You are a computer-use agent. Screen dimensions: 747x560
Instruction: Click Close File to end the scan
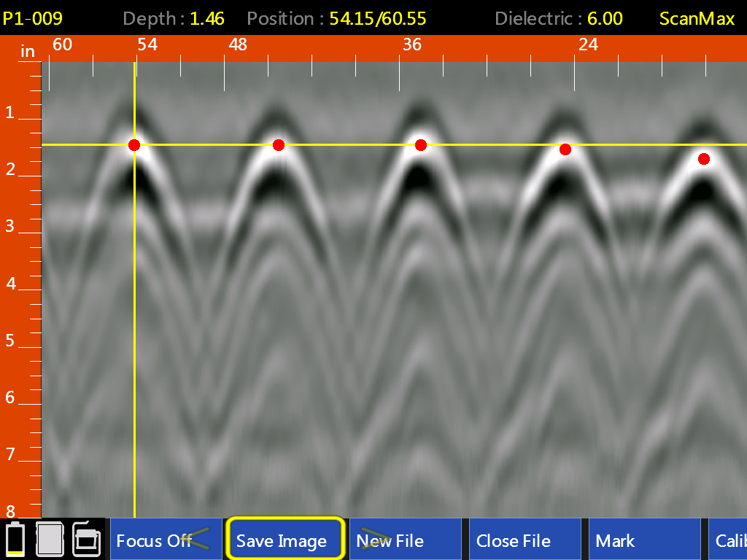(x=515, y=540)
